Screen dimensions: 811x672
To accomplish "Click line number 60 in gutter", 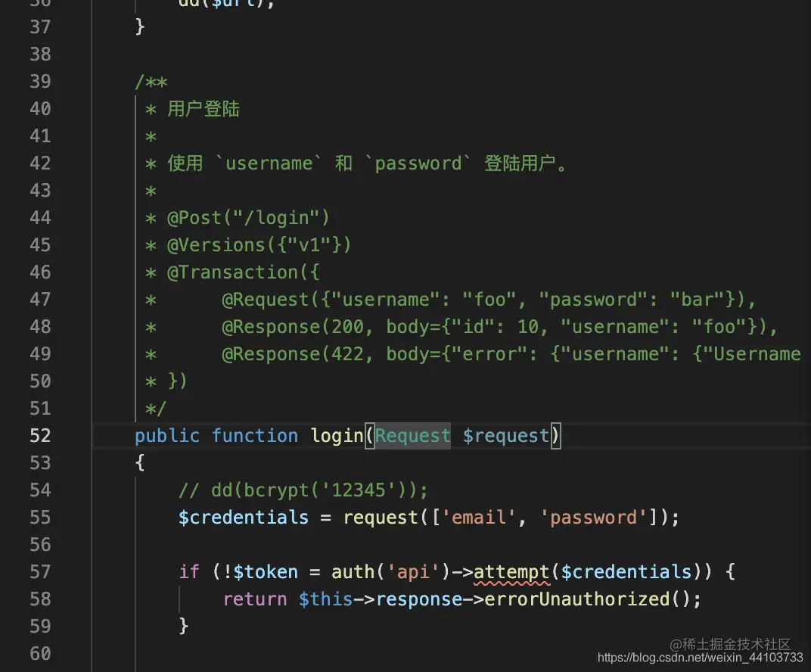I will tap(40, 653).
